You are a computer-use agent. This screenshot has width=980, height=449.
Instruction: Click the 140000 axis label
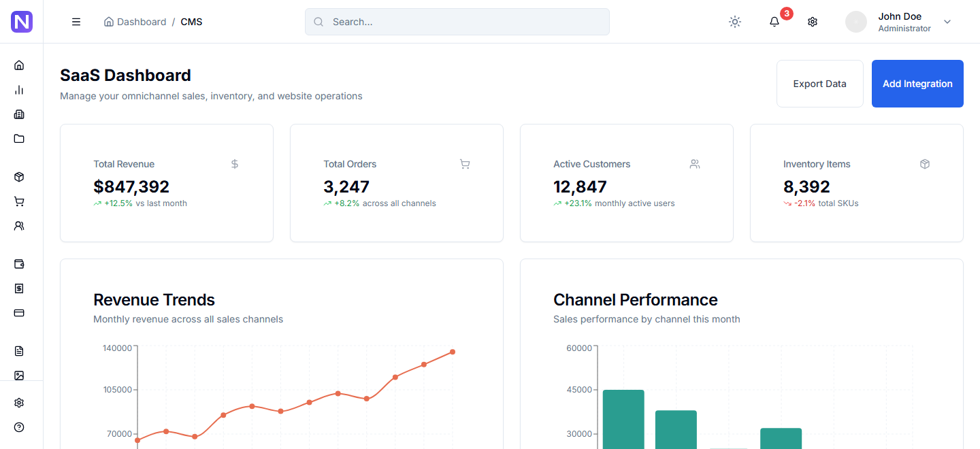pyautogui.click(x=118, y=348)
